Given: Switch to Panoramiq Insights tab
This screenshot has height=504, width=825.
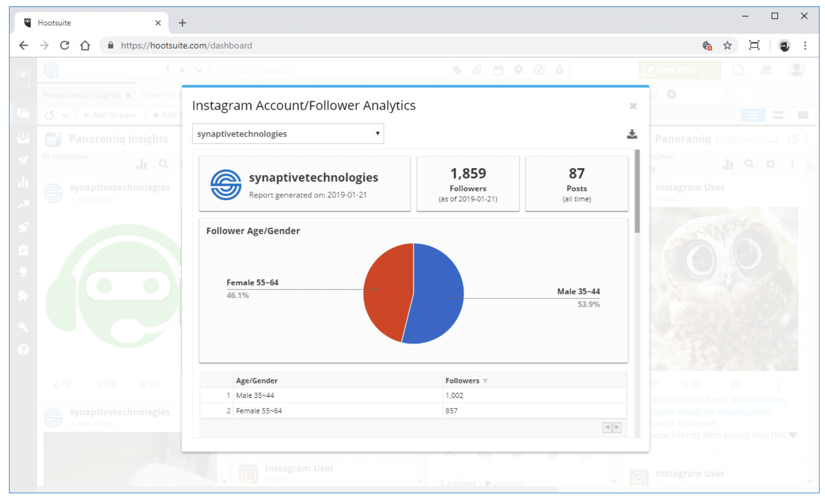Looking at the screenshot, I should click(82, 95).
